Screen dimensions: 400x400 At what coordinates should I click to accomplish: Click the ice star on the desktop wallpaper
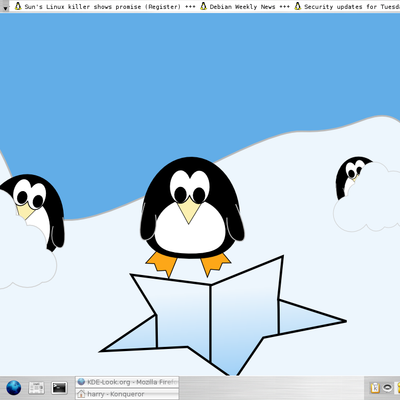coord(223,317)
